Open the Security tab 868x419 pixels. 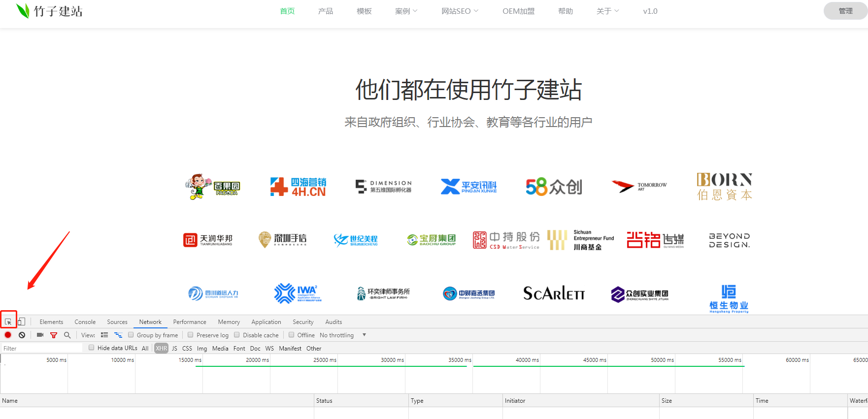pos(303,322)
